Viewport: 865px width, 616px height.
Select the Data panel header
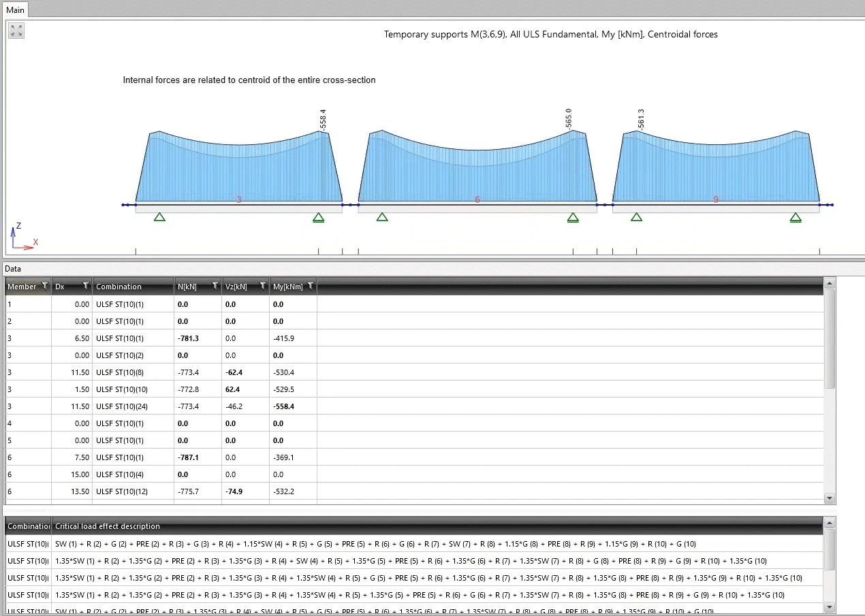12,269
